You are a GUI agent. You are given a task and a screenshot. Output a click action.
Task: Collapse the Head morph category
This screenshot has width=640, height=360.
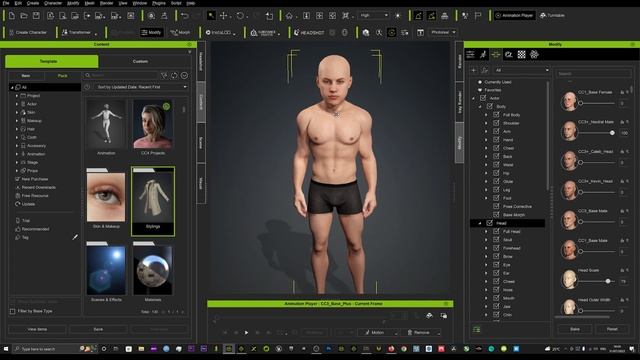(x=480, y=223)
